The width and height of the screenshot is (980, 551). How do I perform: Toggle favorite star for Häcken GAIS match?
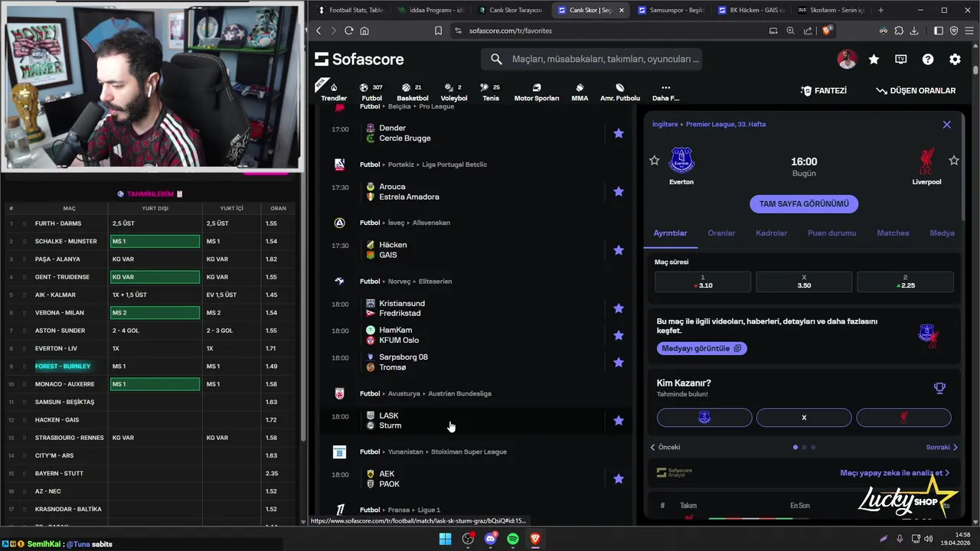[x=619, y=250]
